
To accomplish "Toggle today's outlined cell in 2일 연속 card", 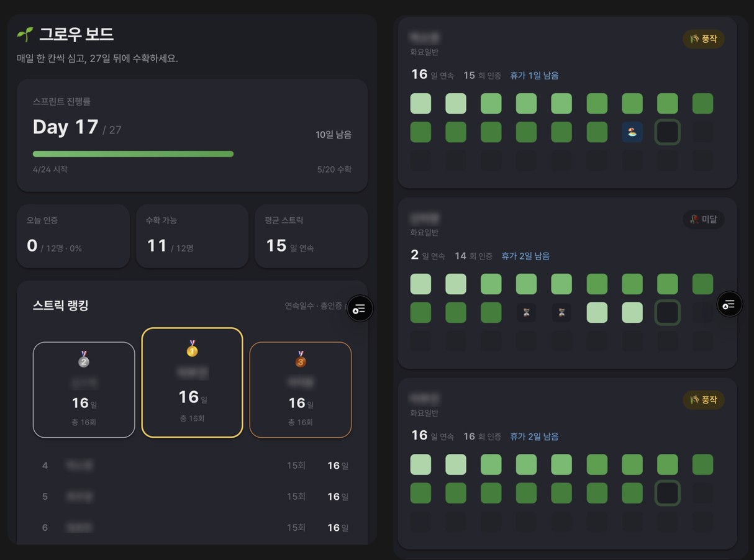I will click(668, 312).
